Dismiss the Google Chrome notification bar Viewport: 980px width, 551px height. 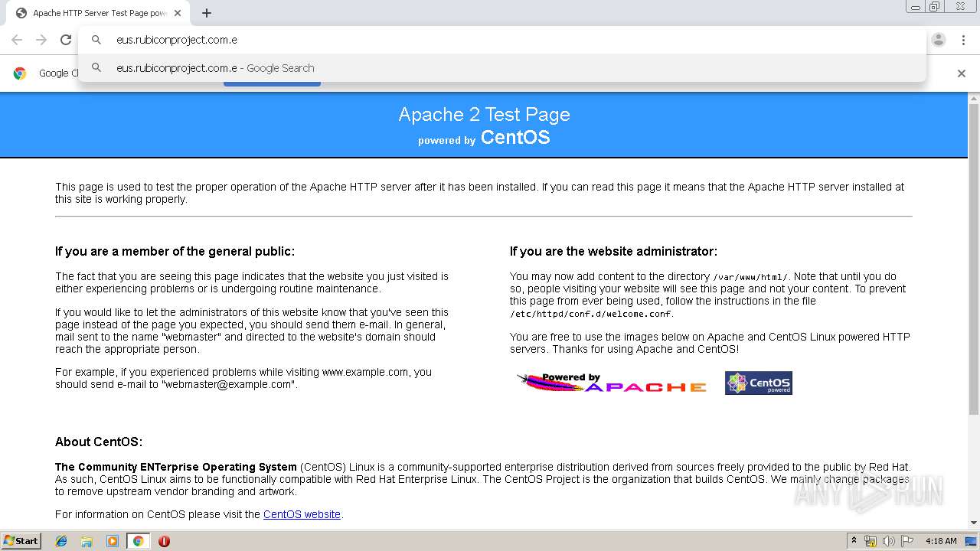coord(962,73)
